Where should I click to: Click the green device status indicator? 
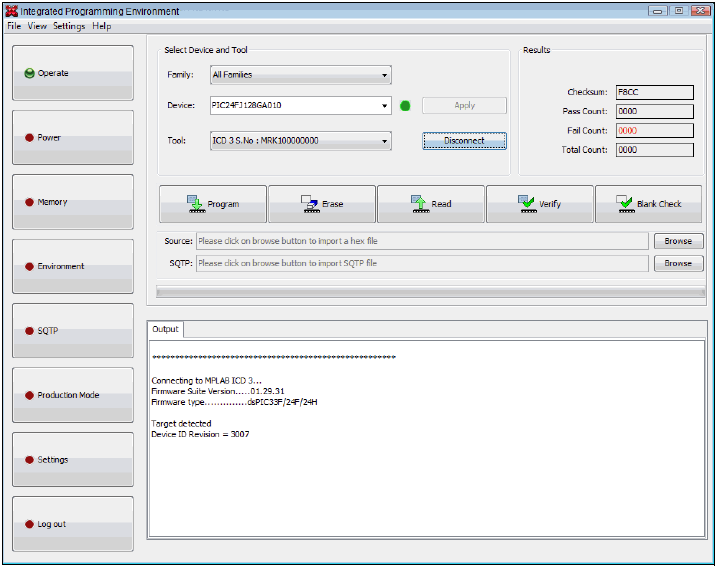pyautogui.click(x=405, y=106)
